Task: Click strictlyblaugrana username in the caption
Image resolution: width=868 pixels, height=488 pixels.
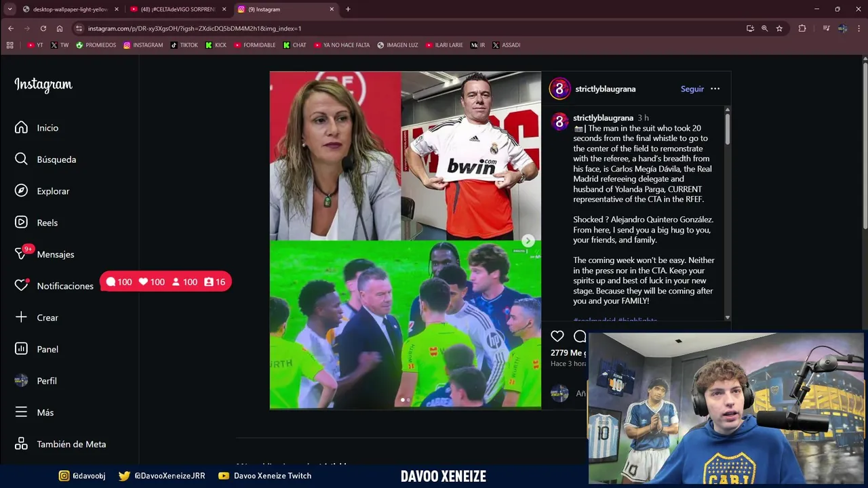Action: coord(603,118)
